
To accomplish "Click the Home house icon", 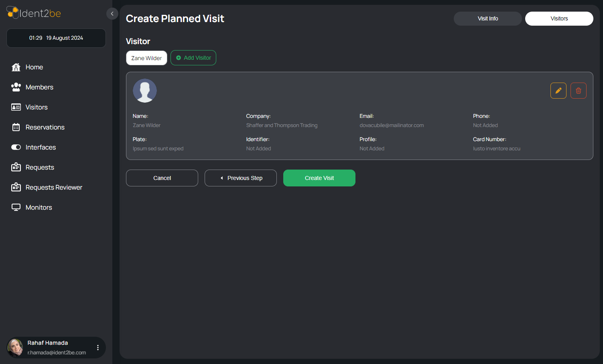I will 16,67.
